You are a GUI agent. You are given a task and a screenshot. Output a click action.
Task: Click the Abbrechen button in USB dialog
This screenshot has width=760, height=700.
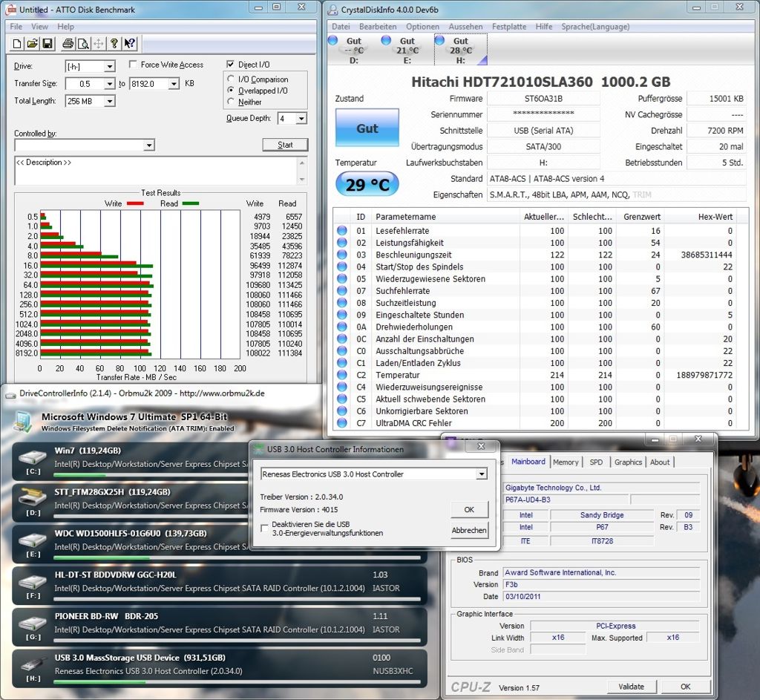469,530
